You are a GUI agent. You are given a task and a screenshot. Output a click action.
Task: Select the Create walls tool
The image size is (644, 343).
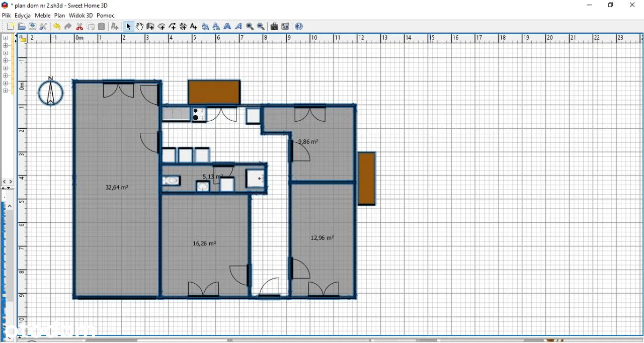coord(150,27)
